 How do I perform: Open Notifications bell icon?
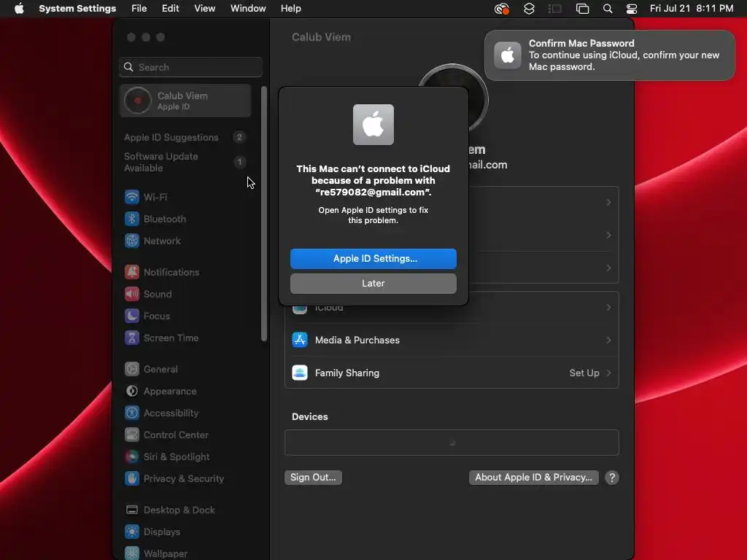pyautogui.click(x=132, y=272)
